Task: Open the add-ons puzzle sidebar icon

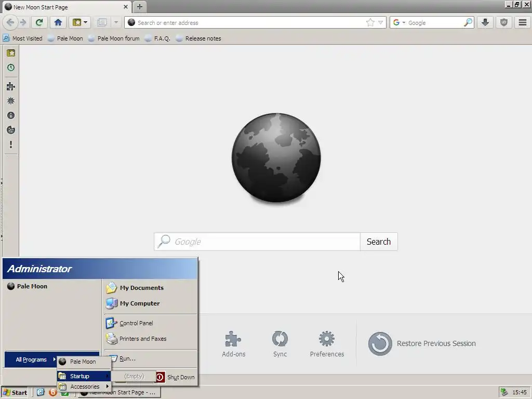Action: [11, 86]
